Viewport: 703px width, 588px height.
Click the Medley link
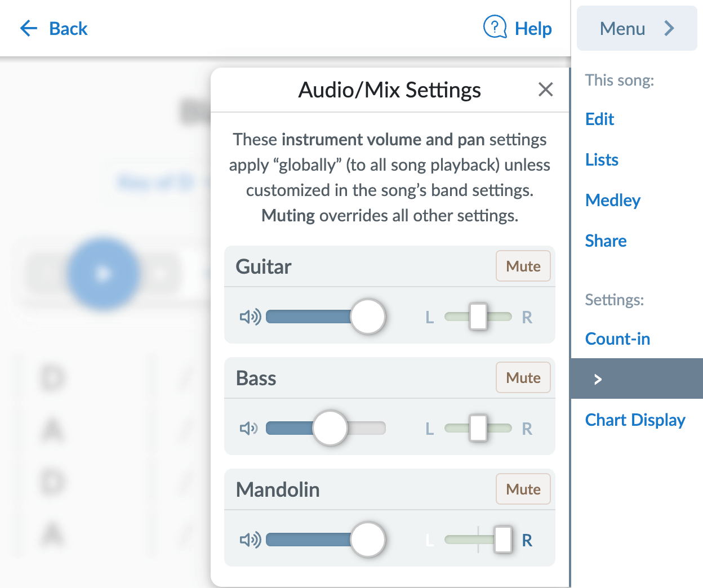click(613, 200)
